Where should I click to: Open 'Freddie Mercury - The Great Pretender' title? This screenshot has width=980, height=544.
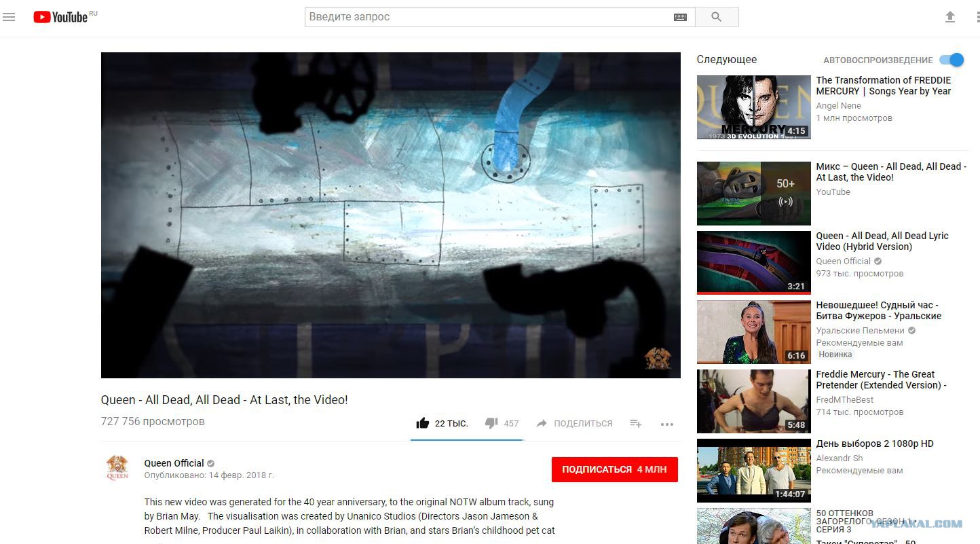click(x=882, y=380)
